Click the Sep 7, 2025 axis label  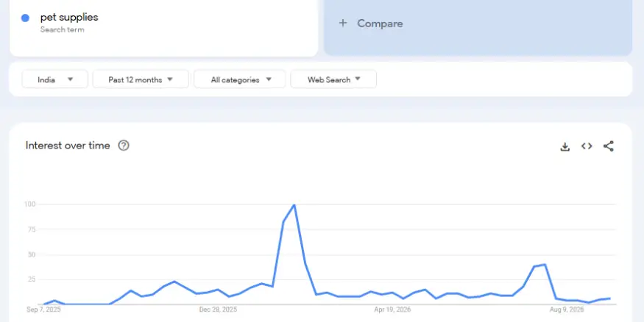tap(43, 310)
